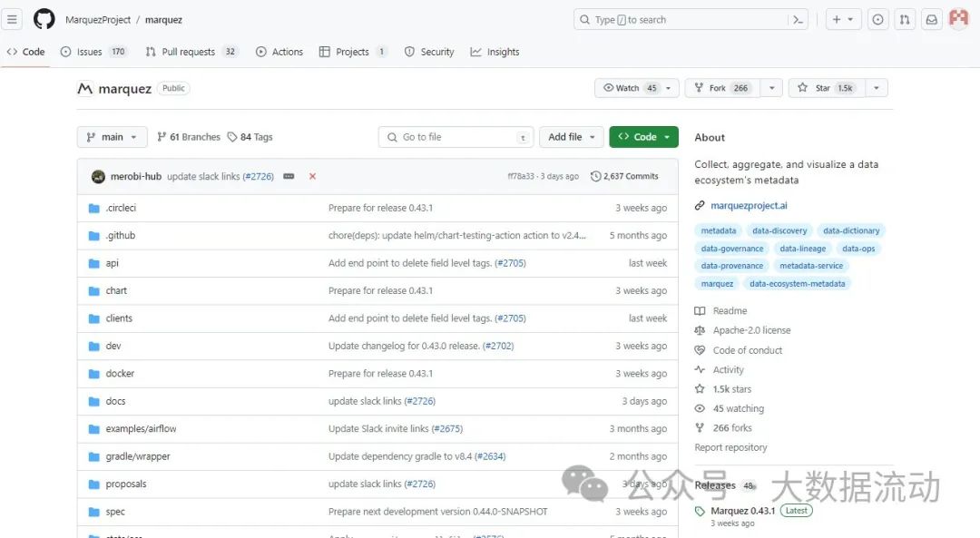Switch to the Issues tab

tap(93, 52)
